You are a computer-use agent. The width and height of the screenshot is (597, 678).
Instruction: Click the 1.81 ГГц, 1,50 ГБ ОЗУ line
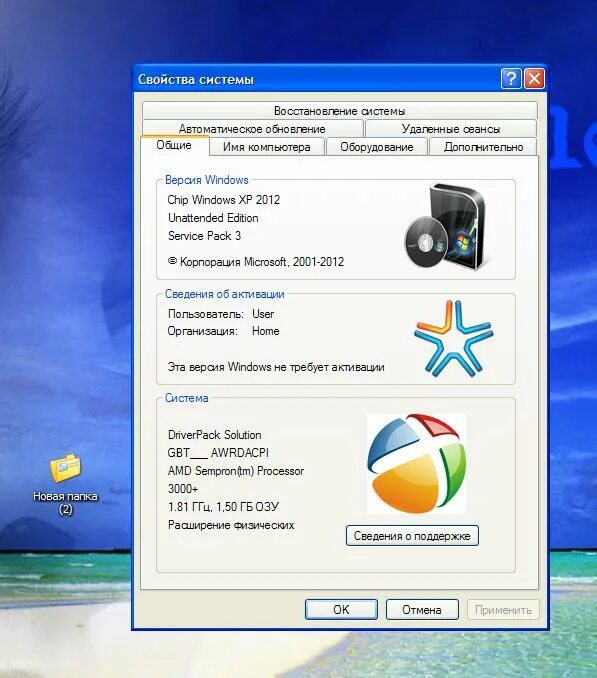tap(223, 507)
